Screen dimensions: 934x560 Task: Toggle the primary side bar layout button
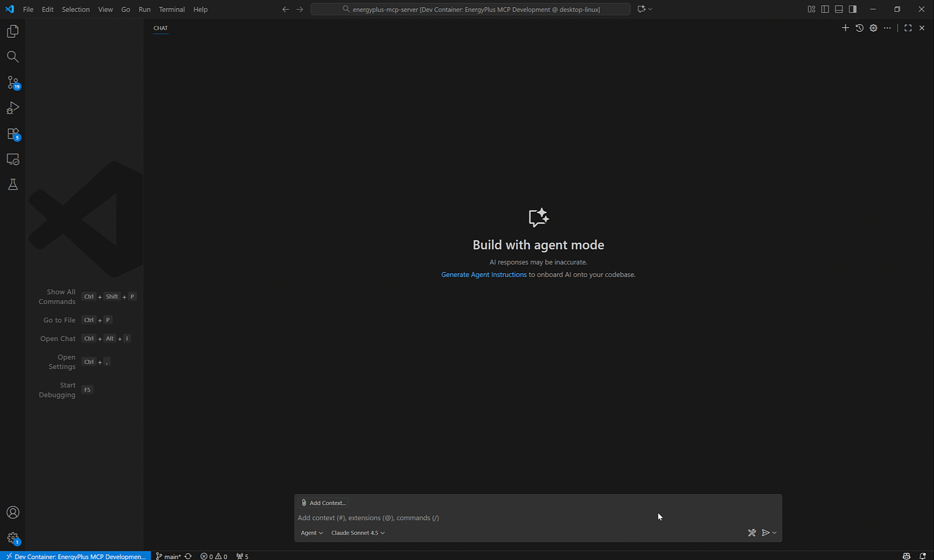click(825, 9)
